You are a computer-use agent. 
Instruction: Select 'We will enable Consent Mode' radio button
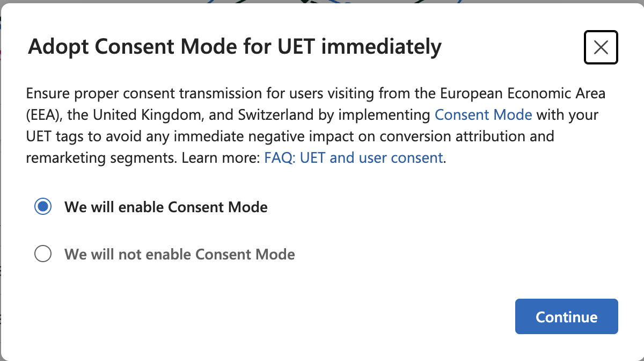point(43,207)
